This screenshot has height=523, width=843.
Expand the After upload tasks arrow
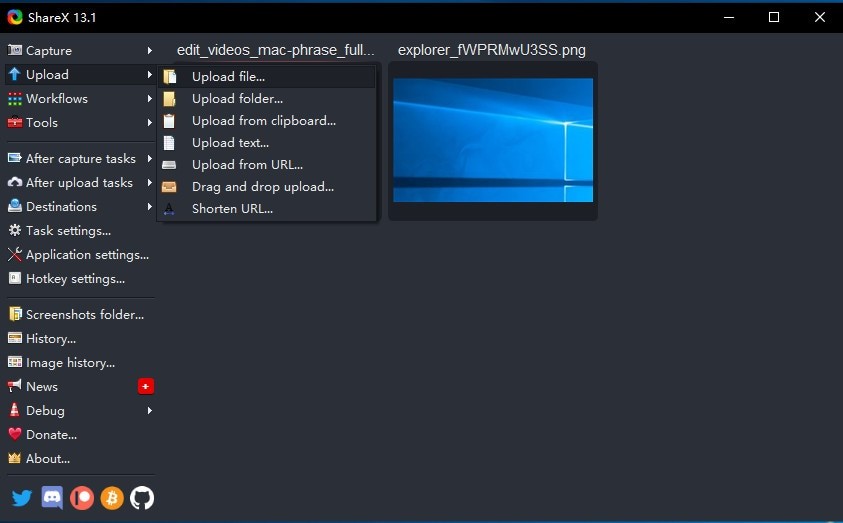click(149, 182)
